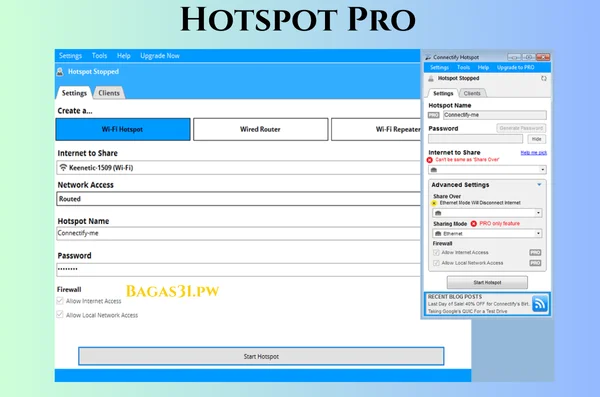Open Settings menu in large window

pyautogui.click(x=70, y=56)
